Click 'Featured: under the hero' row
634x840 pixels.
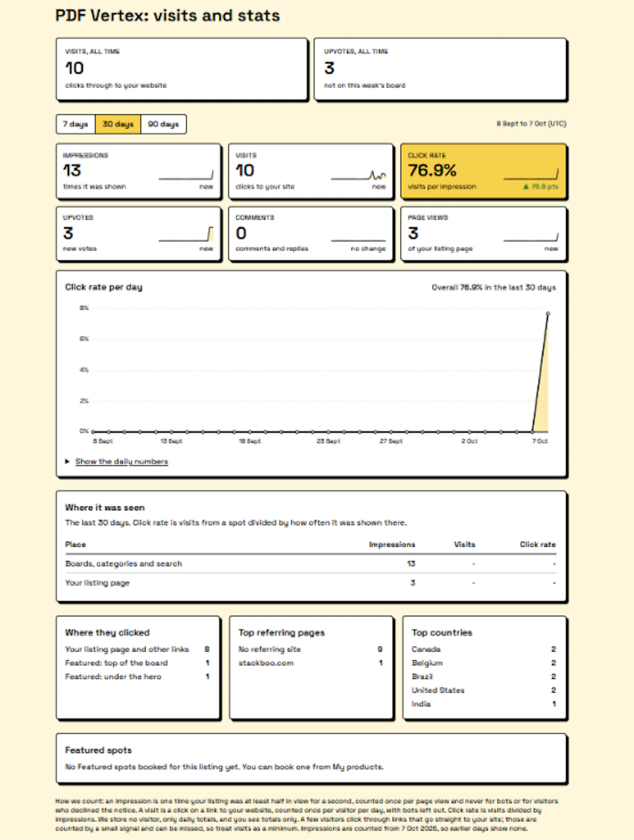click(x=137, y=677)
